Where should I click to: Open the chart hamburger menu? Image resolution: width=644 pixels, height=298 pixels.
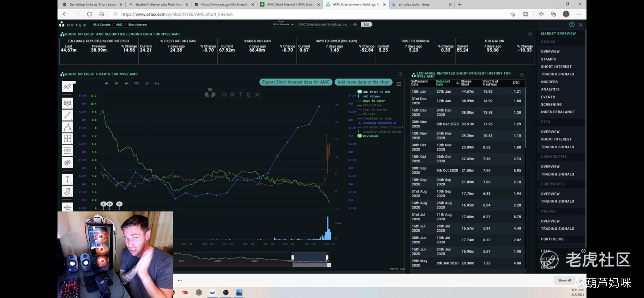[399, 84]
